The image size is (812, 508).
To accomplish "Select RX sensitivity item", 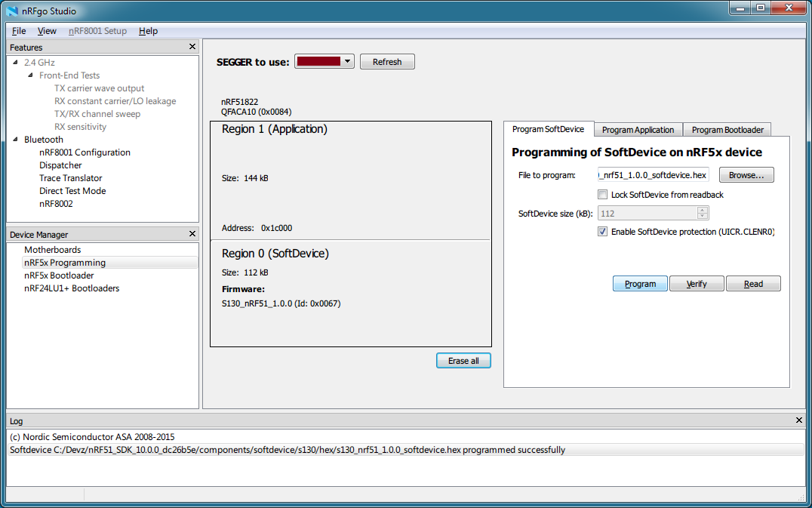I will [x=80, y=127].
